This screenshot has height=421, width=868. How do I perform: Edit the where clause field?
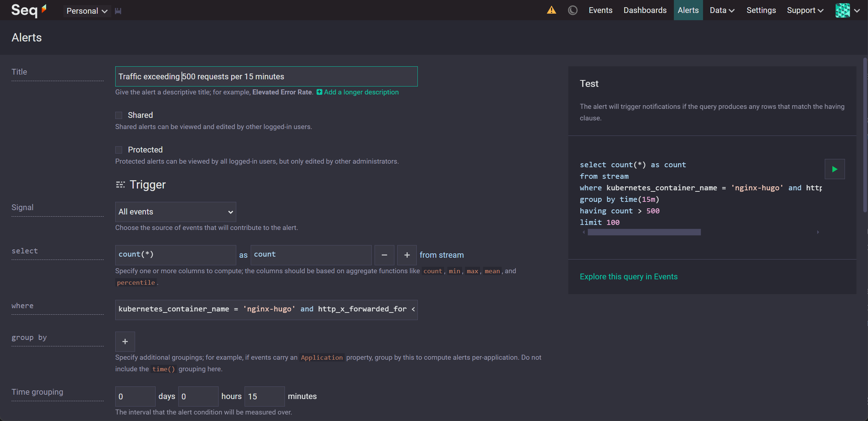pos(266,310)
